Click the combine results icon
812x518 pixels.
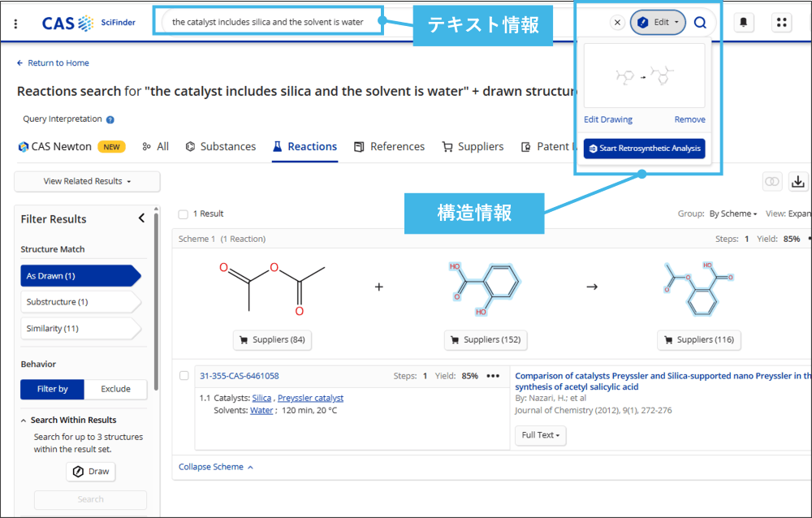pyautogui.click(x=772, y=181)
